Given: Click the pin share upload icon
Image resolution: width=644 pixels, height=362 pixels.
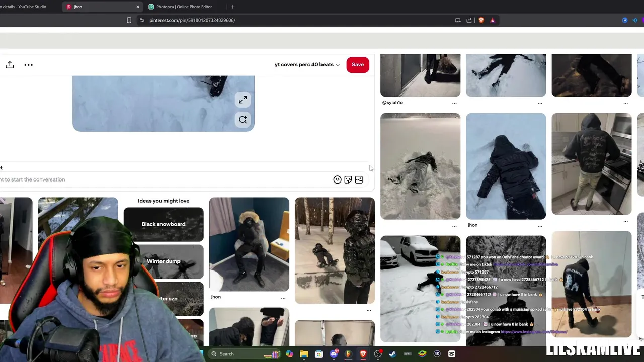Looking at the screenshot, I should pos(10,65).
